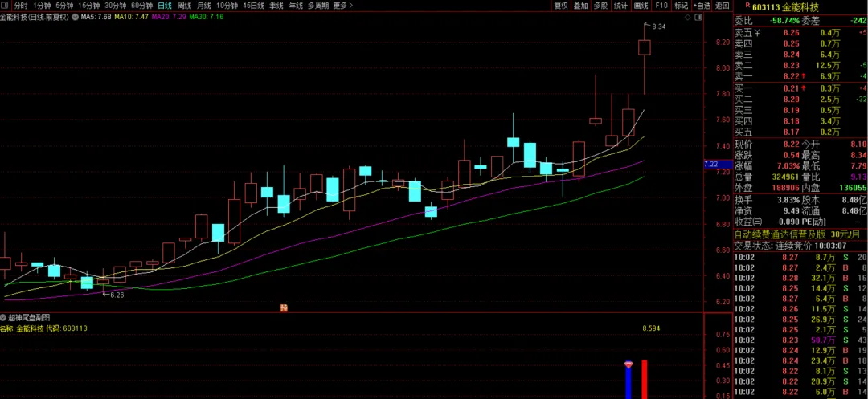This screenshot has height=399, width=868.
Task: Click the diamond icon above chart
Action: (687, 18)
